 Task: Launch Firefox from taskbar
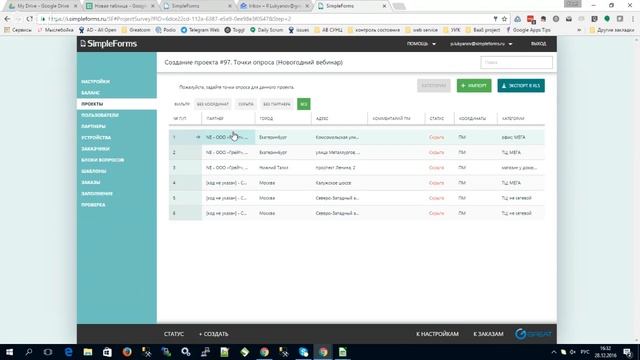(127, 352)
